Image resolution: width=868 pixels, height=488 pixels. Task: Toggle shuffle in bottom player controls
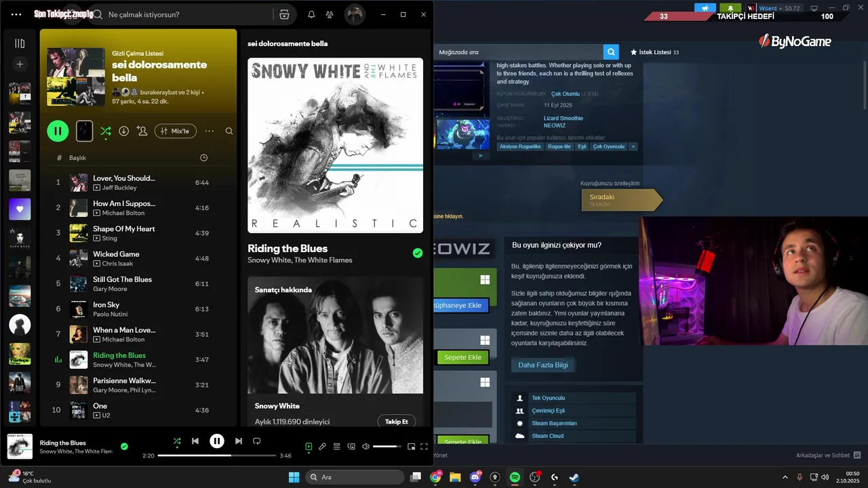pyautogui.click(x=177, y=441)
